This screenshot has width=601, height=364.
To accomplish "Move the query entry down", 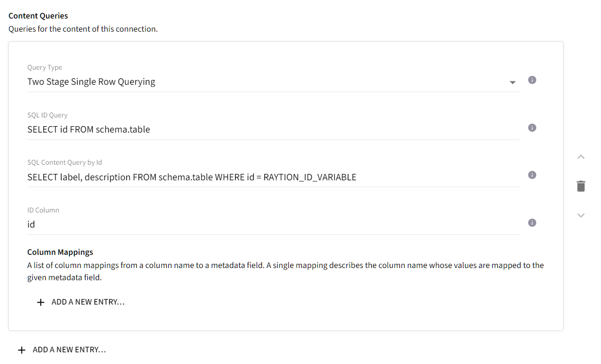I will (581, 215).
